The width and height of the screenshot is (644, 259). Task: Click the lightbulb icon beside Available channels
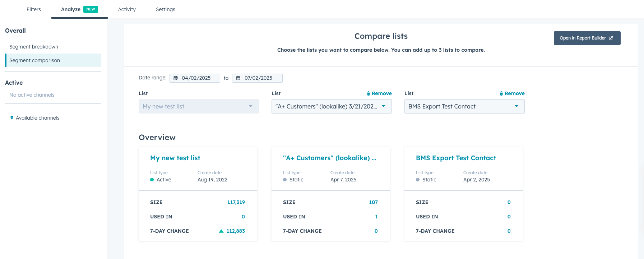[12, 118]
